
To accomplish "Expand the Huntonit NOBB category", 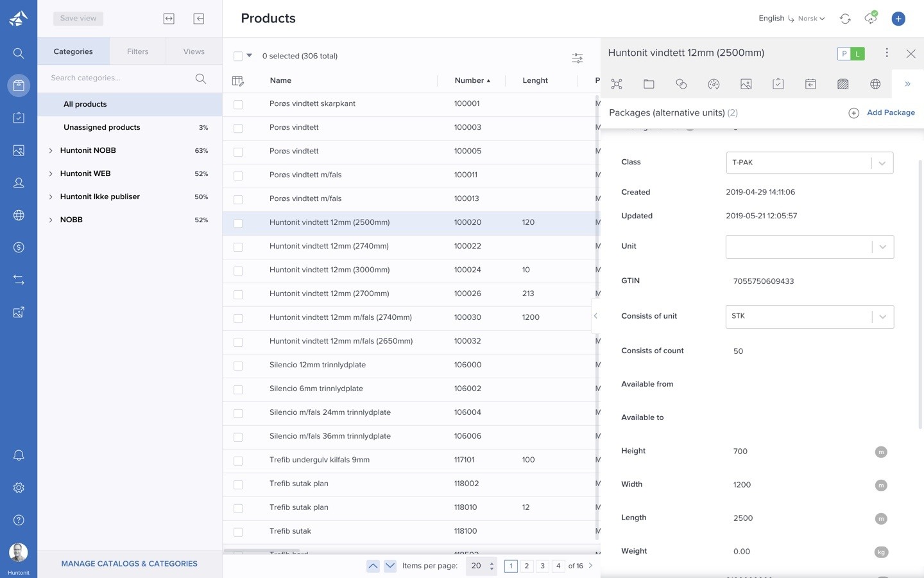I will click(51, 151).
